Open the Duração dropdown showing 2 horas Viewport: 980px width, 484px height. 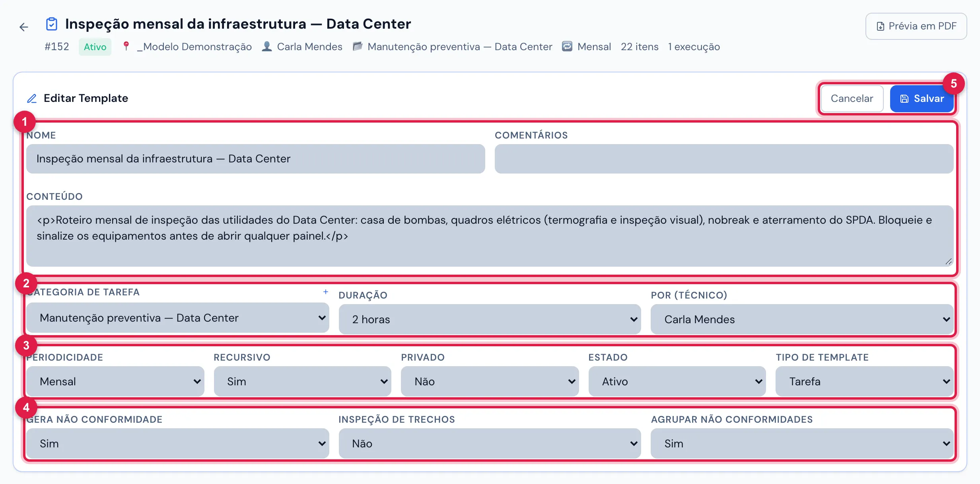(490, 319)
